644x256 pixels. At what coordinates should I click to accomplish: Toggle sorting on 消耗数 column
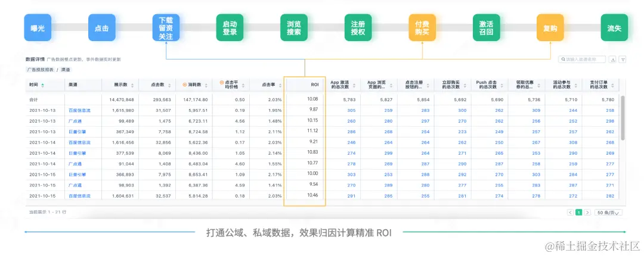(206, 85)
